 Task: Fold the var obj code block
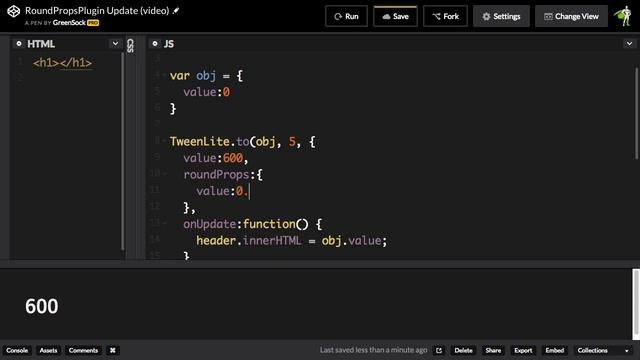pyautogui.click(x=165, y=75)
